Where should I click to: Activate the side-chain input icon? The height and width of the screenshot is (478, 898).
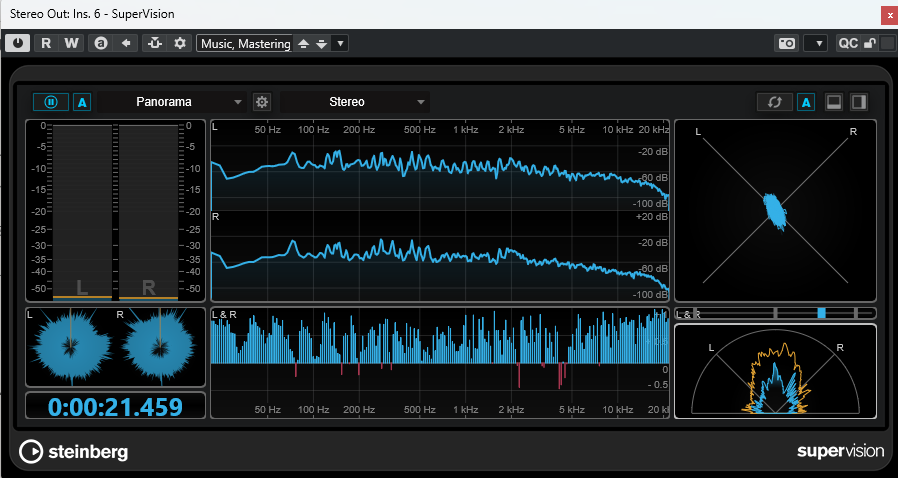[154, 43]
